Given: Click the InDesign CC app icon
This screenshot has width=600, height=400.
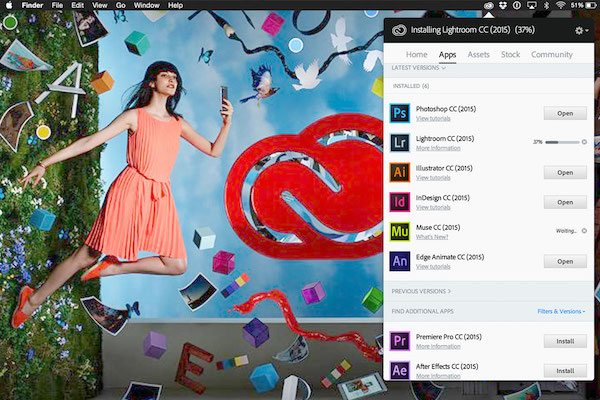Looking at the screenshot, I should click(400, 202).
